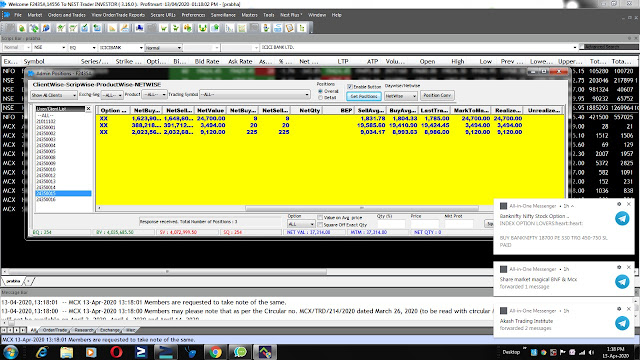Sort by Unrealize column header
This screenshot has height=360, width=640.
point(543,110)
